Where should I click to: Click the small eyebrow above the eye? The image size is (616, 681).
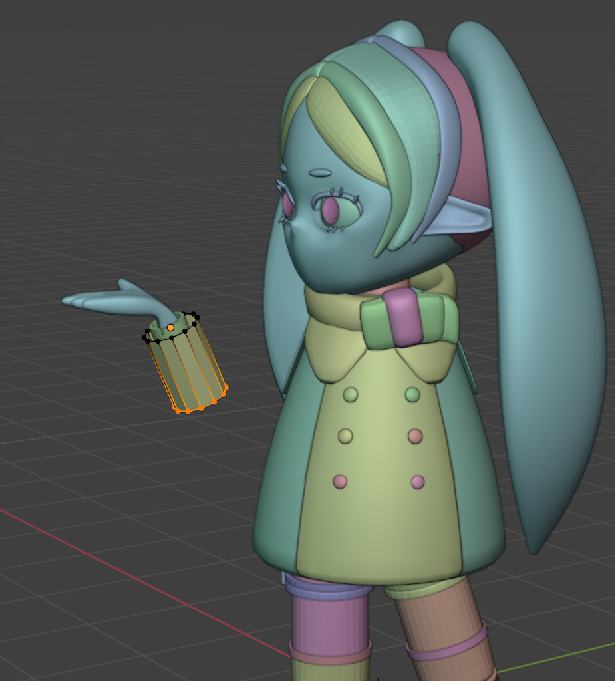(320, 173)
